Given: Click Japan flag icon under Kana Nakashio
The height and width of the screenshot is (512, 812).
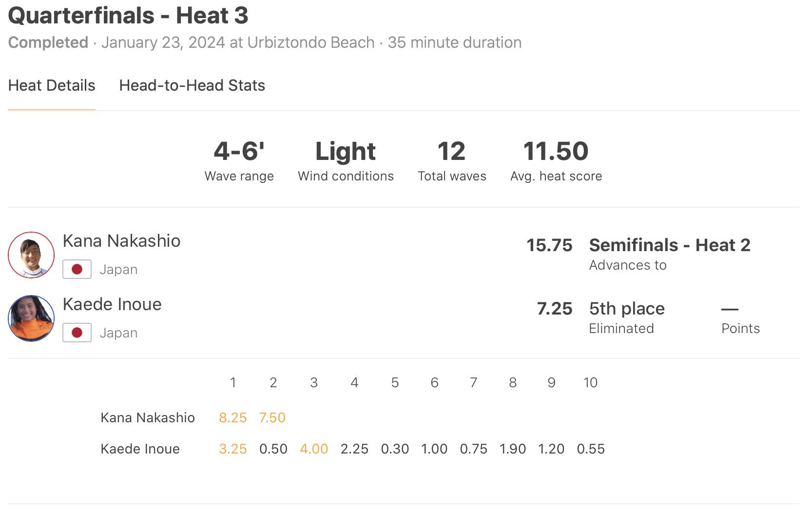Looking at the screenshot, I should tap(77, 269).
